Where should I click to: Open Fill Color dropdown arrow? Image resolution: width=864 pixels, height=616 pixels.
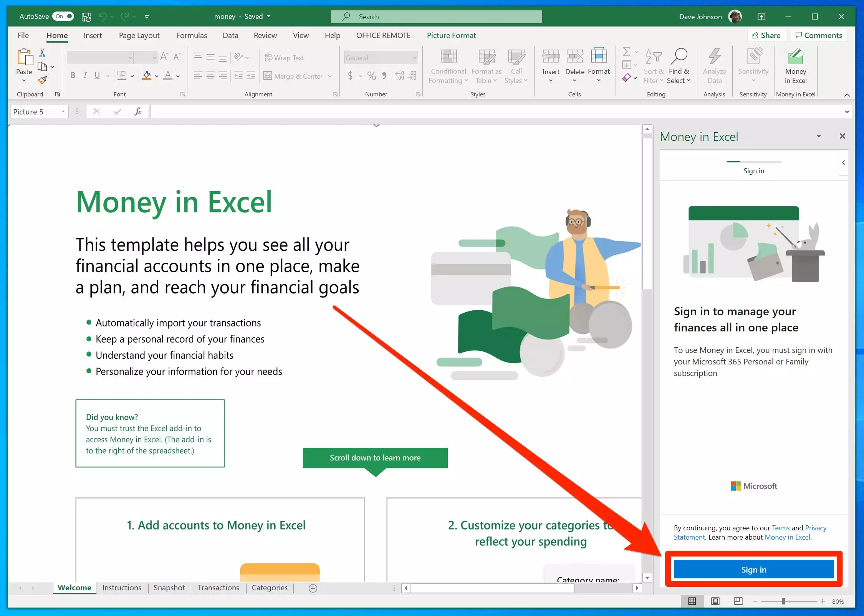[x=157, y=76]
